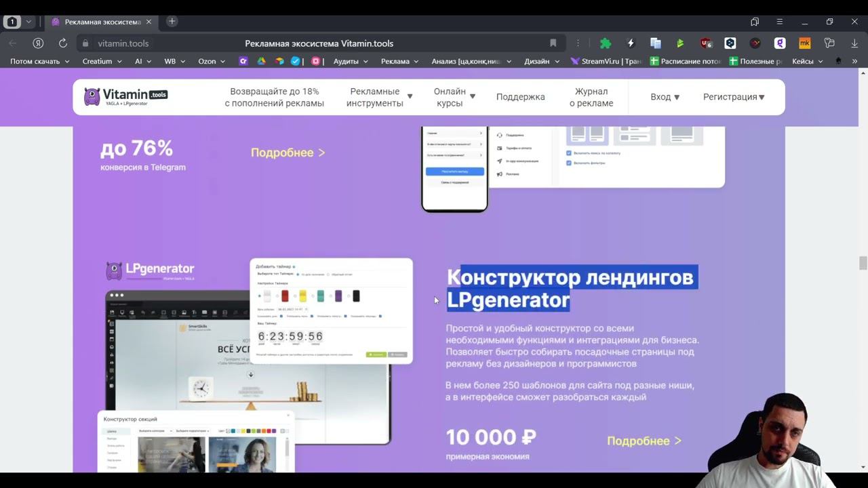Show site security info via lock icon
868x488 pixels.
coord(85,43)
